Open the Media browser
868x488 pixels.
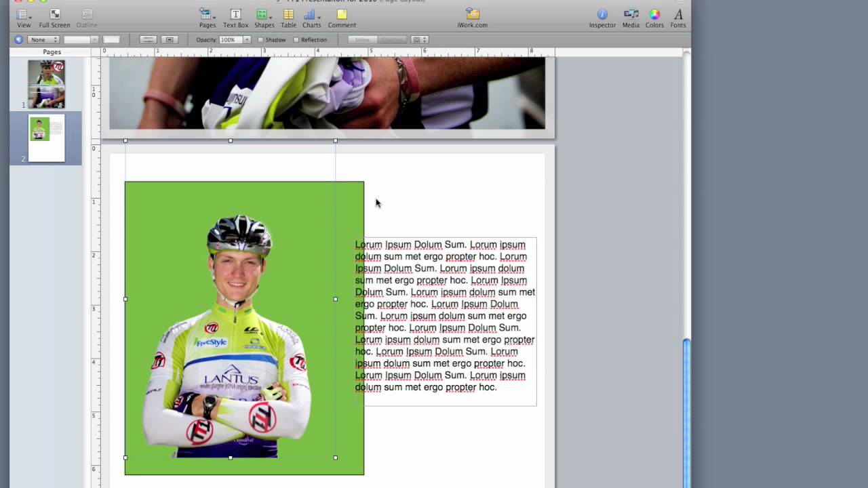[631, 18]
